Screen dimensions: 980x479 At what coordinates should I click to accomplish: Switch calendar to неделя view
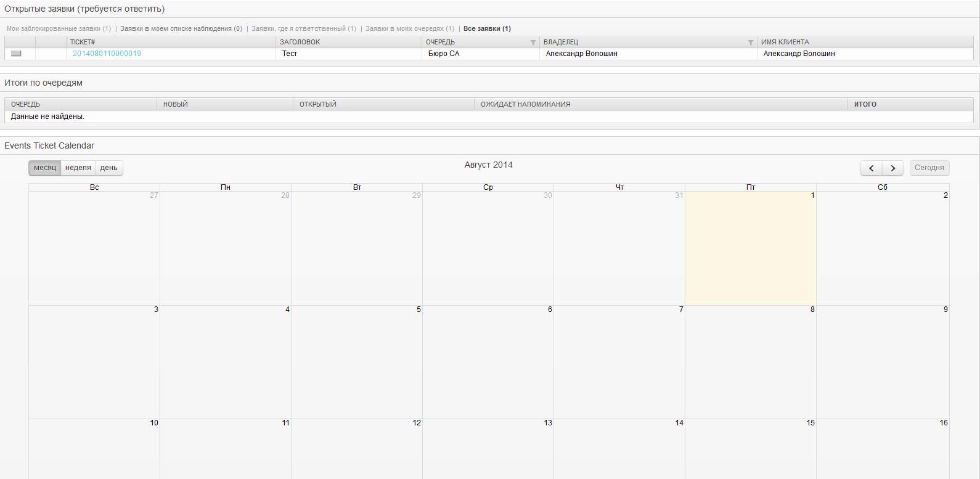(x=78, y=168)
